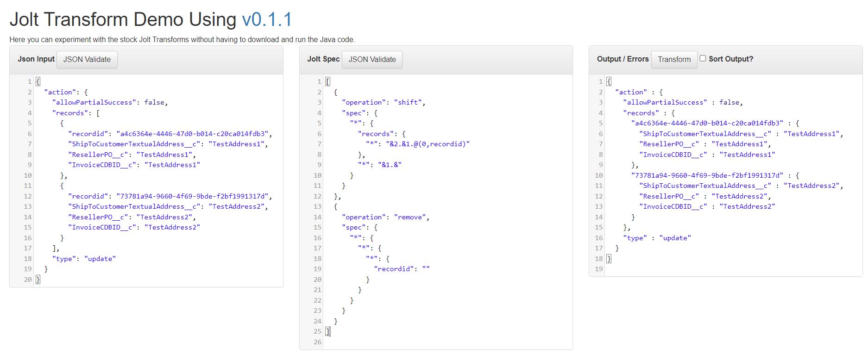Click "InvoiceCDBID__c" : "TestAddress1" in Output
Image resolution: width=868 pixels, height=354 pixels.
pyautogui.click(x=707, y=155)
